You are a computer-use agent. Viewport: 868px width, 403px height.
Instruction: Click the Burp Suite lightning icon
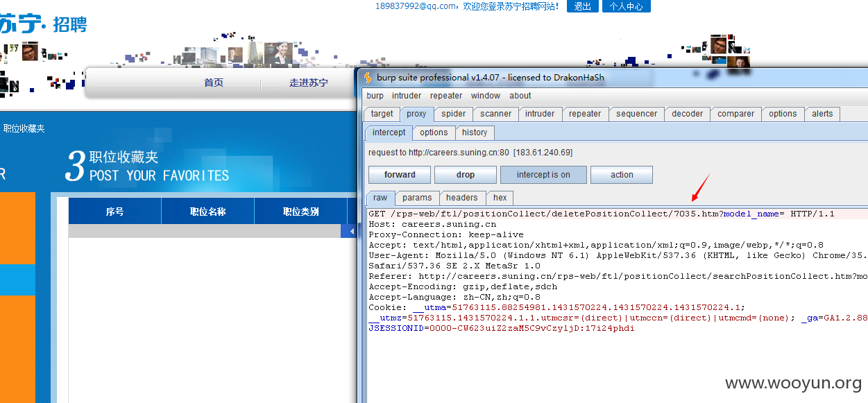[x=368, y=78]
